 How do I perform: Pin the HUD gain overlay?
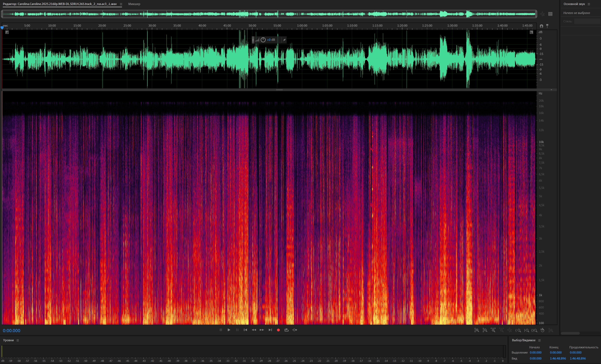pos(284,40)
